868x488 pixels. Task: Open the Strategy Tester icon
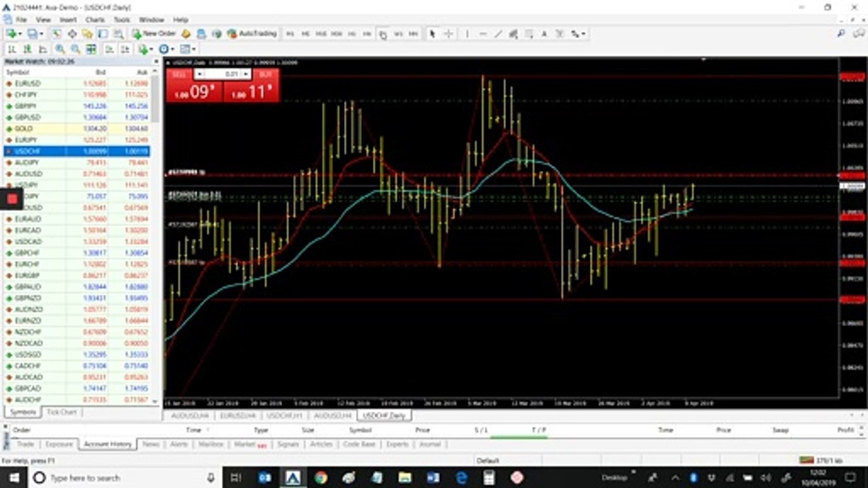click(117, 33)
